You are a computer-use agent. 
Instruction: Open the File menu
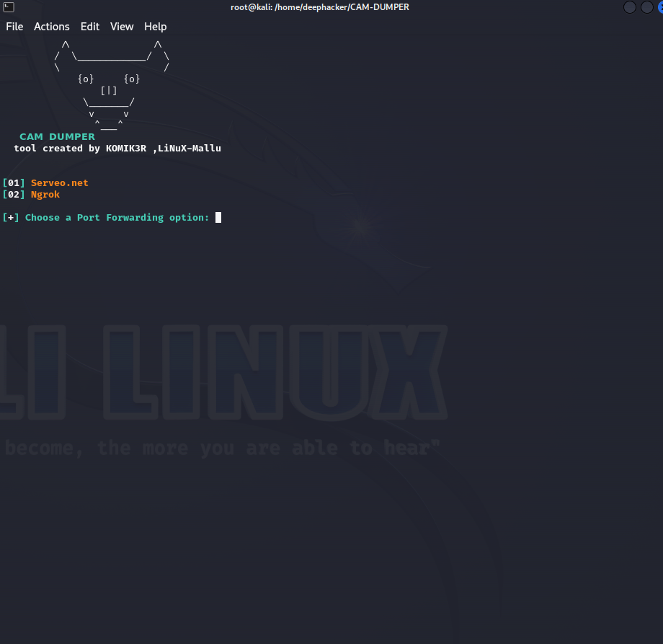point(14,27)
